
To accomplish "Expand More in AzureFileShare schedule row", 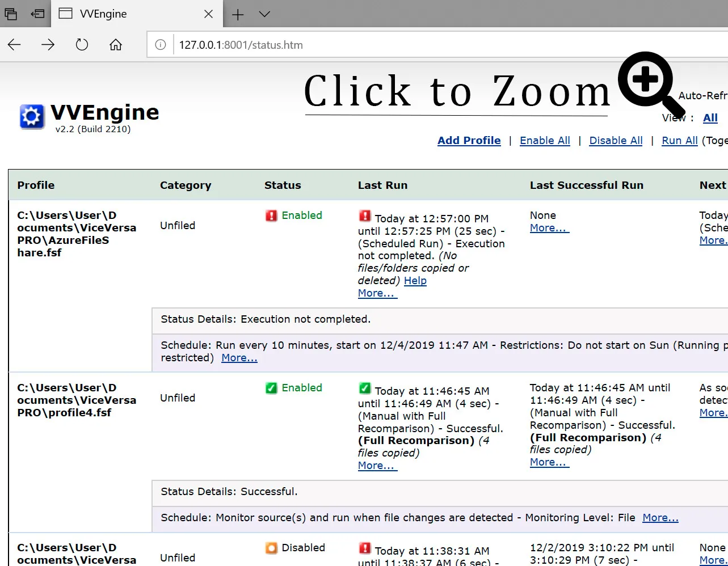I will click(239, 358).
